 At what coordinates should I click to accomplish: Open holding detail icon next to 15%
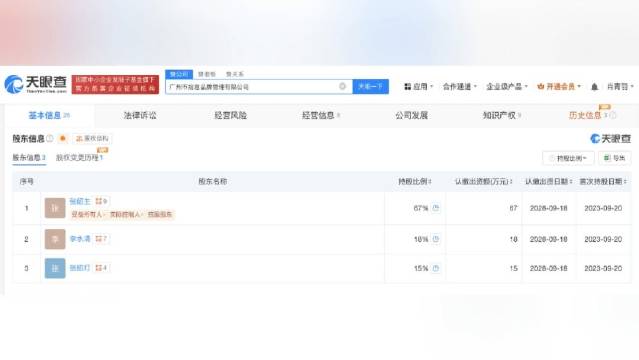click(436, 268)
